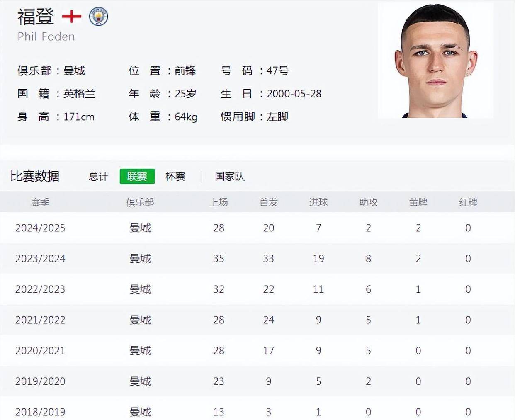Click the 上场 column header

(219, 202)
